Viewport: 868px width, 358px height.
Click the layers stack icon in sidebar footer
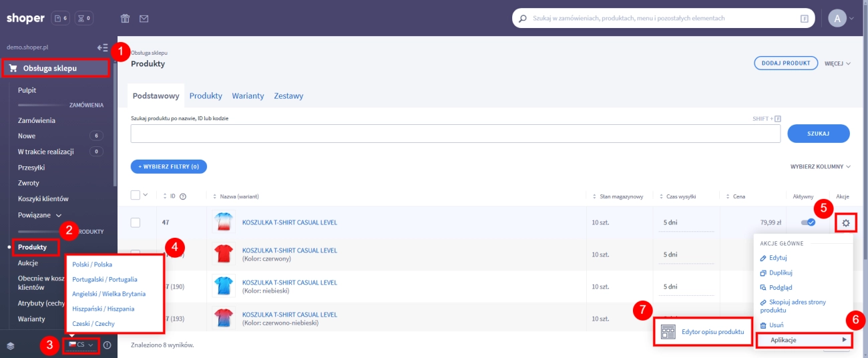[x=11, y=345]
